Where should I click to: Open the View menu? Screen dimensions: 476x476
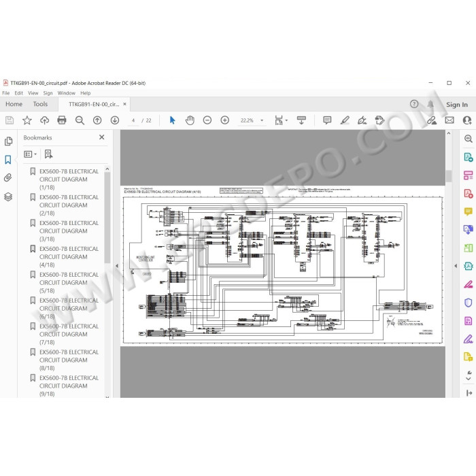coord(33,93)
